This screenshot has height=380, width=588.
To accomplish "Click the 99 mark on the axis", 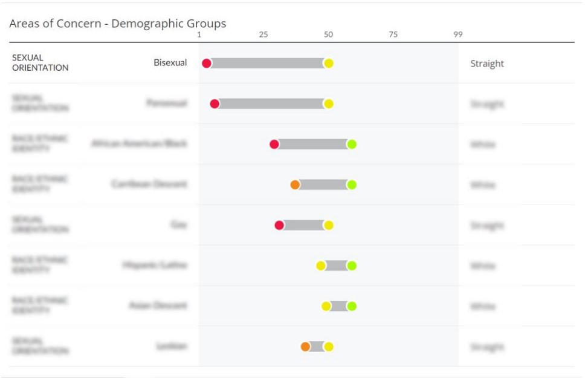I will pyautogui.click(x=458, y=34).
